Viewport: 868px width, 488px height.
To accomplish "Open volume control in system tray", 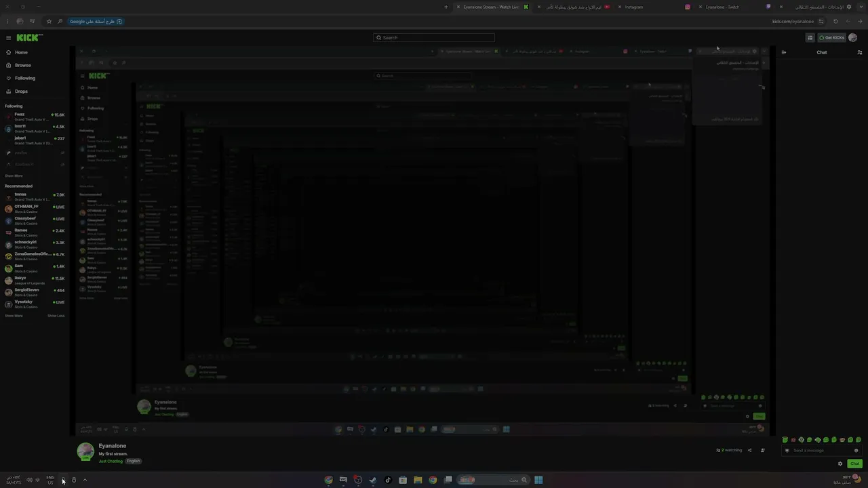I will (x=29, y=480).
